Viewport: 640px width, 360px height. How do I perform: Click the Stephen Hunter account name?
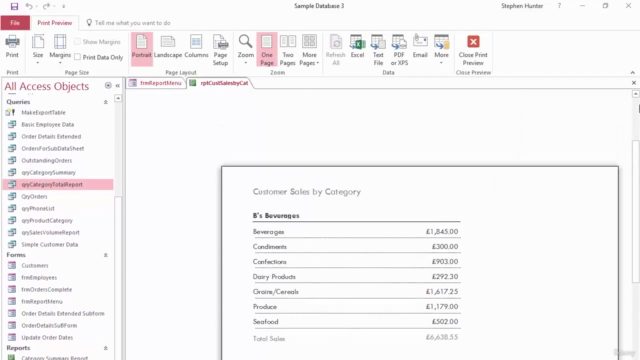(522, 6)
